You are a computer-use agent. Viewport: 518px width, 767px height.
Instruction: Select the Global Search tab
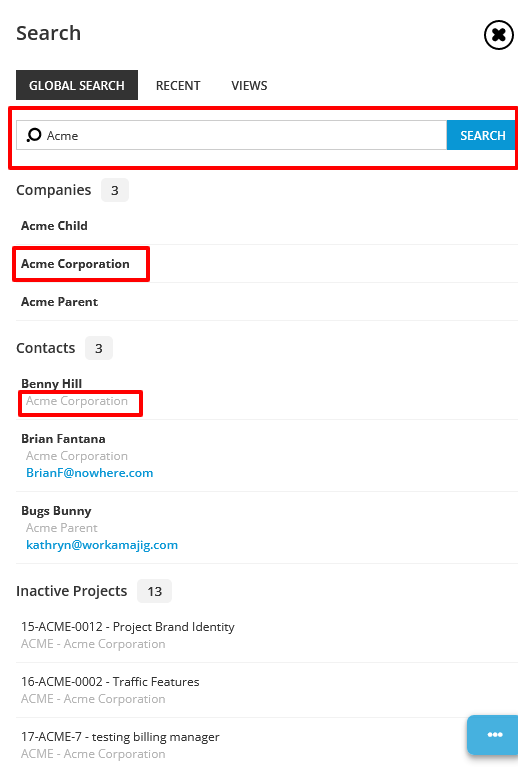click(x=77, y=85)
